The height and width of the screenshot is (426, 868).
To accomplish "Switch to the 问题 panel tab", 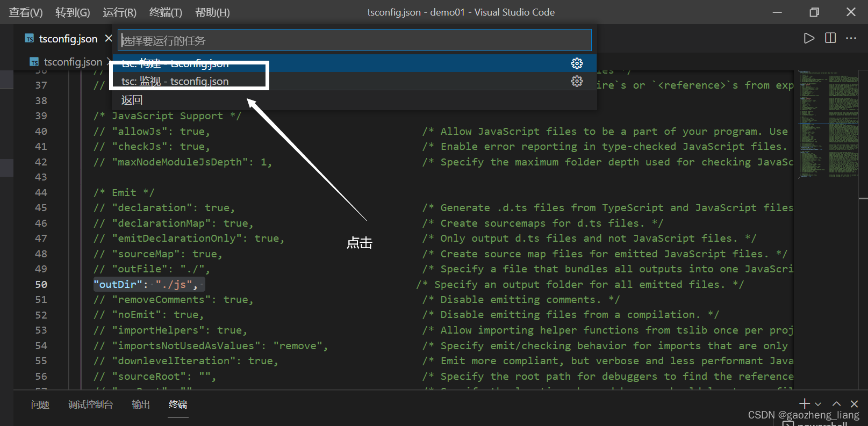I will pyautogui.click(x=40, y=405).
